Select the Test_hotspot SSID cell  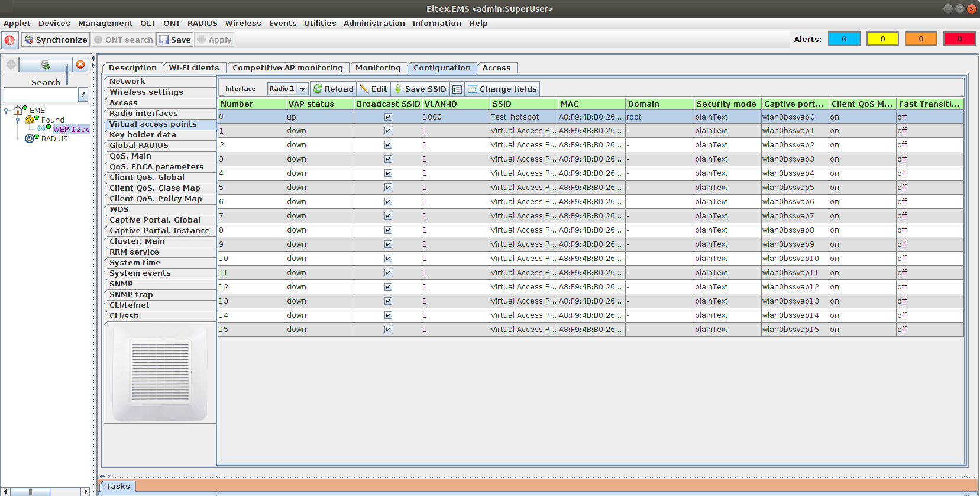tap(524, 117)
